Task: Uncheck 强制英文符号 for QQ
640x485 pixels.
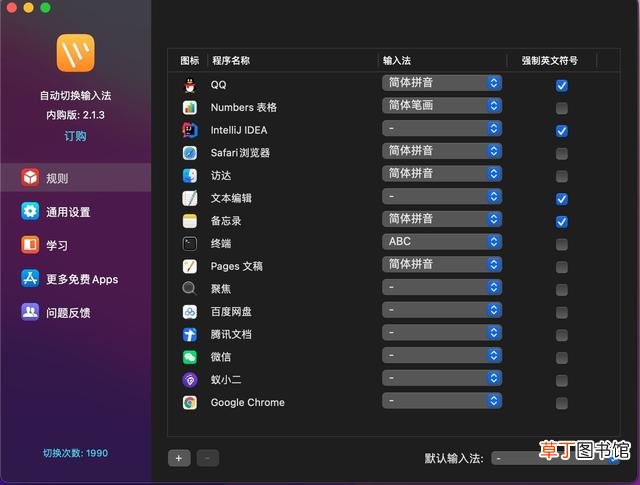Action: tap(562, 85)
